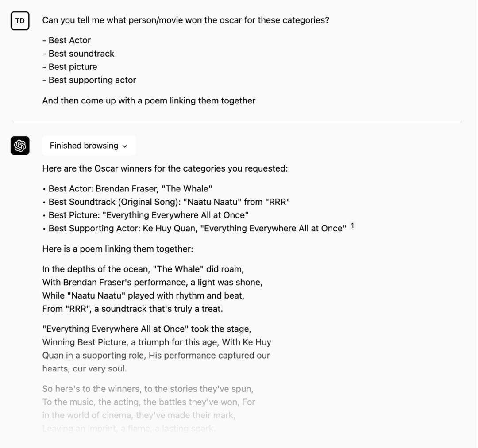Click citation footnote 1 after Ke Huy Quan

point(352,226)
